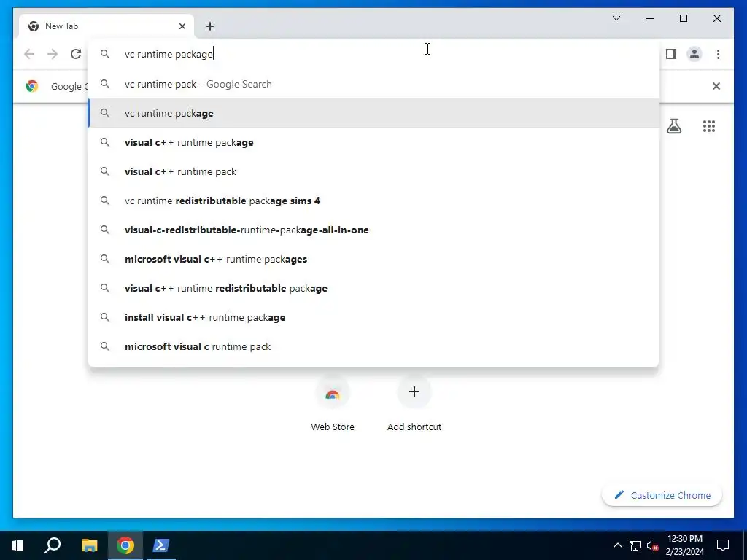Open a new tab with plus button
Image resolution: width=747 pixels, height=560 pixels.
210,26
